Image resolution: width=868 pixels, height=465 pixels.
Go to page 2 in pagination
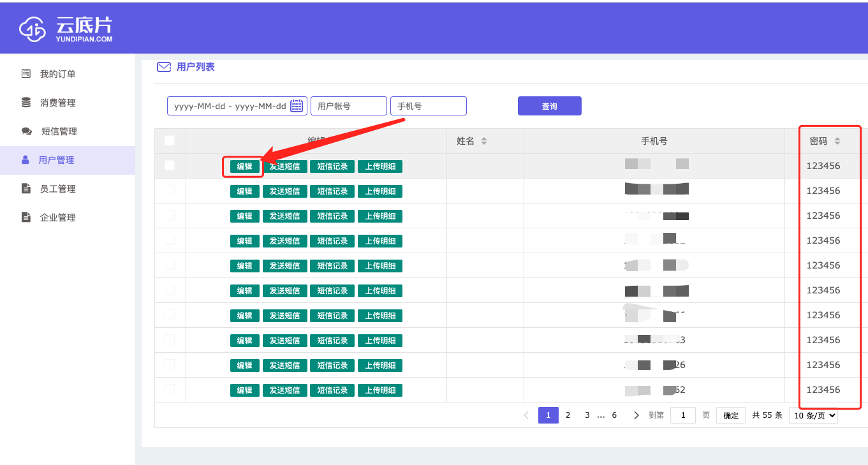568,415
